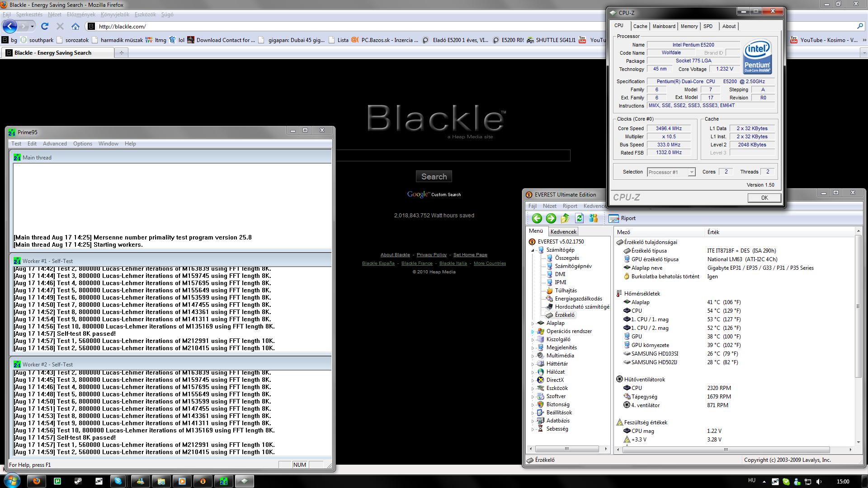Open Skype from the taskbar
This screenshot has width=868, height=488.
coord(118,481)
